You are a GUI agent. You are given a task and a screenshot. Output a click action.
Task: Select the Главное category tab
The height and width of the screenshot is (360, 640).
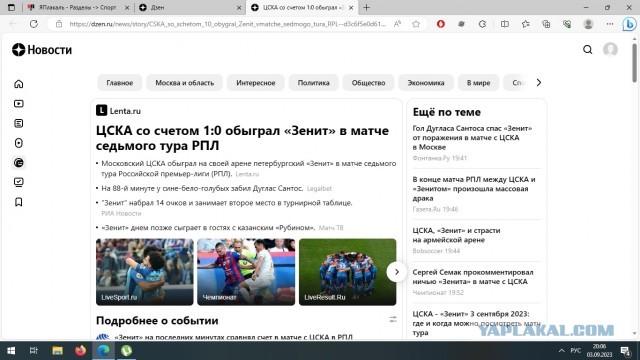tap(120, 83)
